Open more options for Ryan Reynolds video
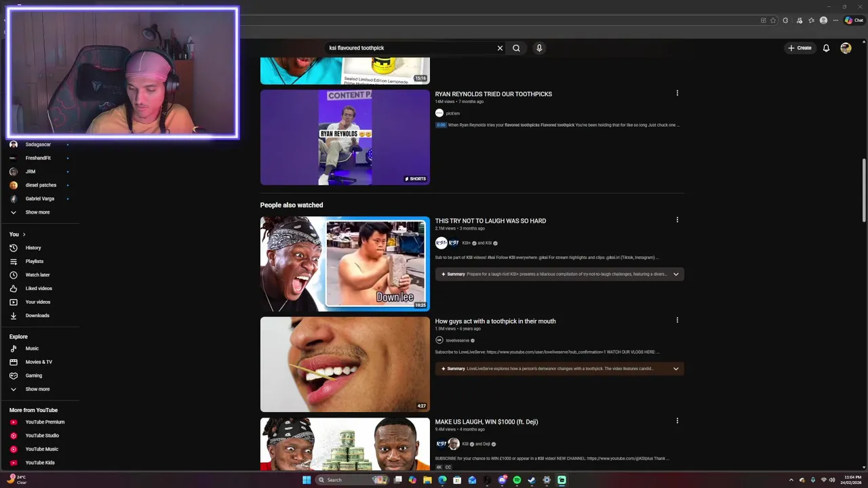This screenshot has width=868, height=488. pos(677,93)
